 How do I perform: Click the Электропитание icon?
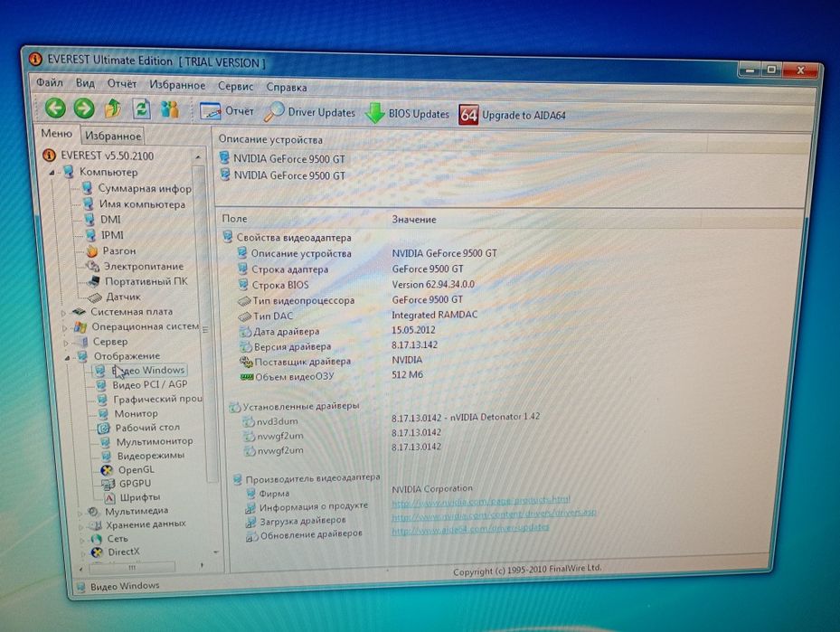[x=92, y=266]
